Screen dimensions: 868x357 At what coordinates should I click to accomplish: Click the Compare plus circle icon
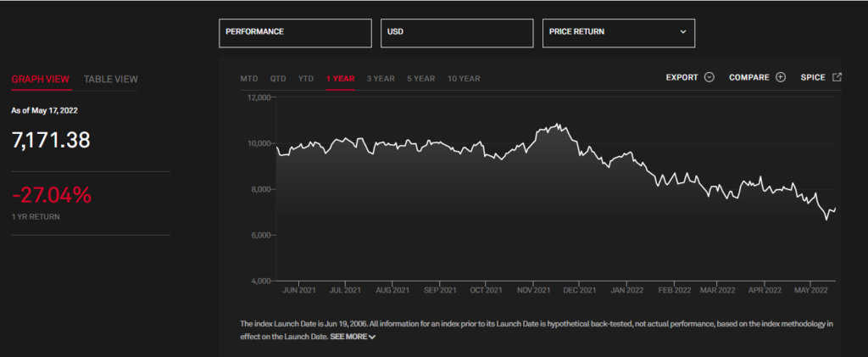pos(781,77)
